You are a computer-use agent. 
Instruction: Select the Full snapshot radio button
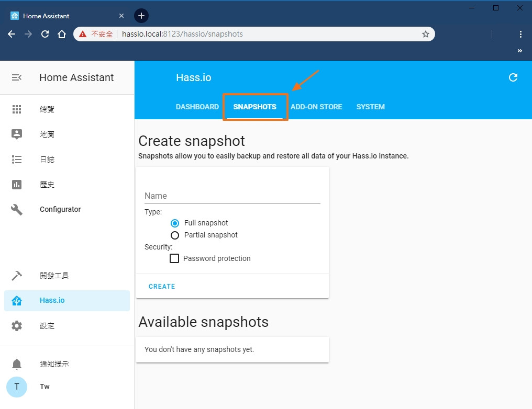click(x=175, y=223)
